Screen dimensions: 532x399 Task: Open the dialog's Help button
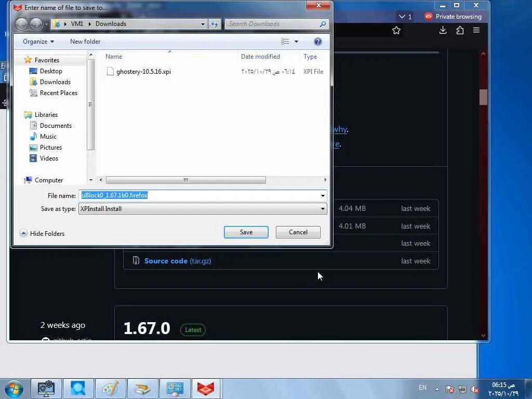coord(317,42)
